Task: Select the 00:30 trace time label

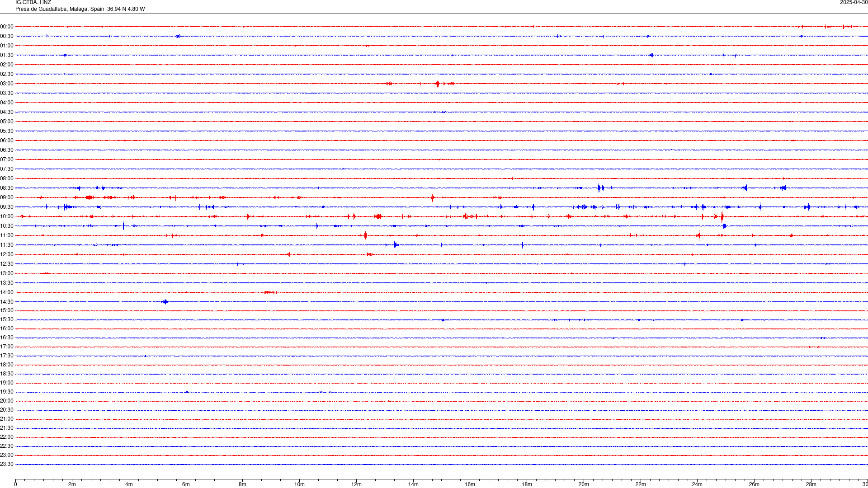Action: [x=7, y=36]
